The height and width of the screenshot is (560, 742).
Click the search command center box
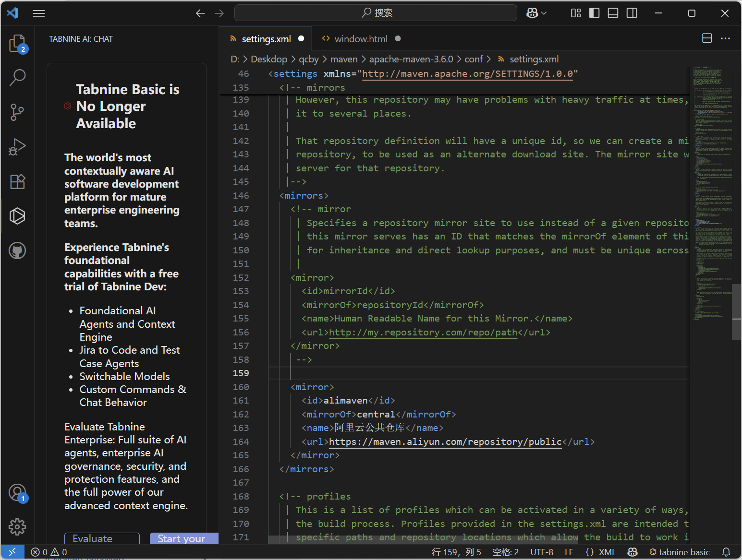[376, 13]
